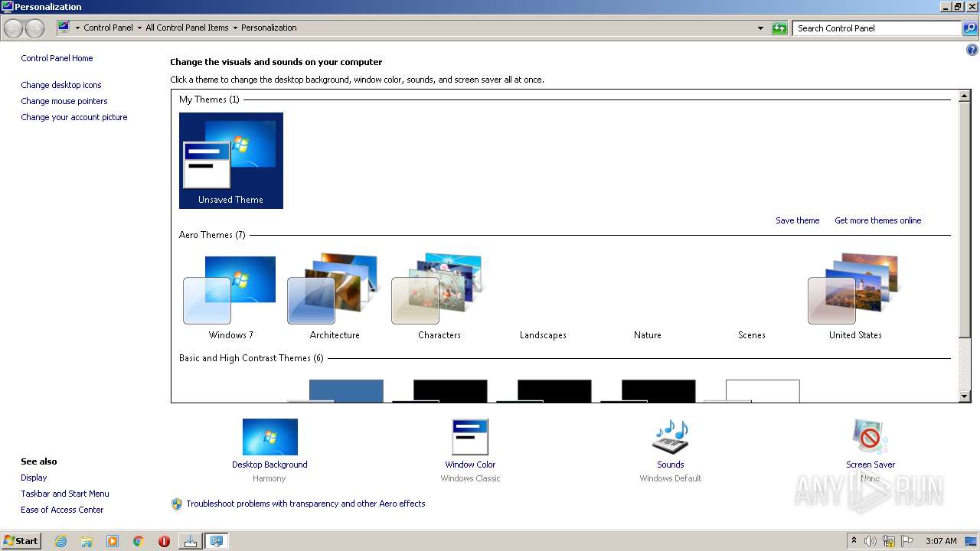The height and width of the screenshot is (551, 980).
Task: Open Screen Saver settings icon
Action: (871, 437)
